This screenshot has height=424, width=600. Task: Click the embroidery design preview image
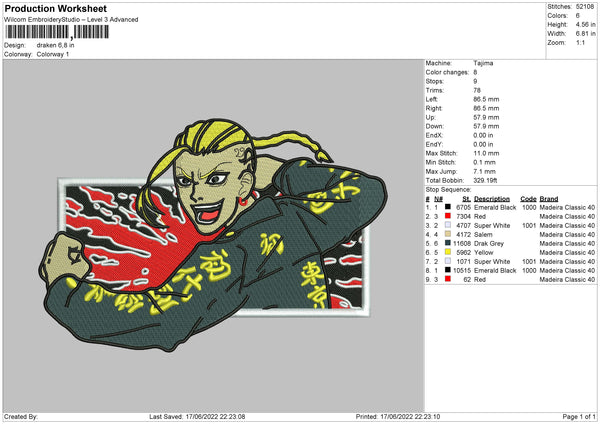214,236
